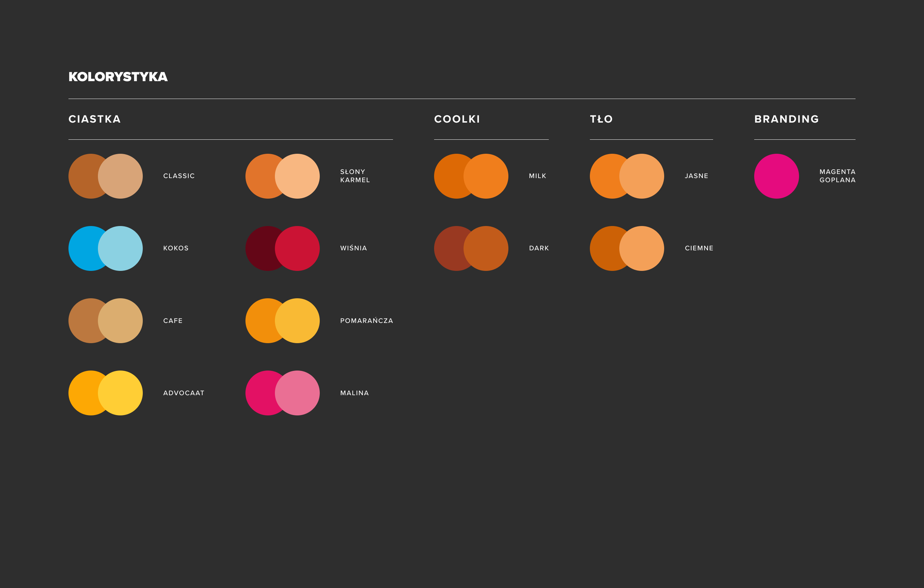Select the darker brown Classic circle
924x588 pixels.
coord(81,176)
